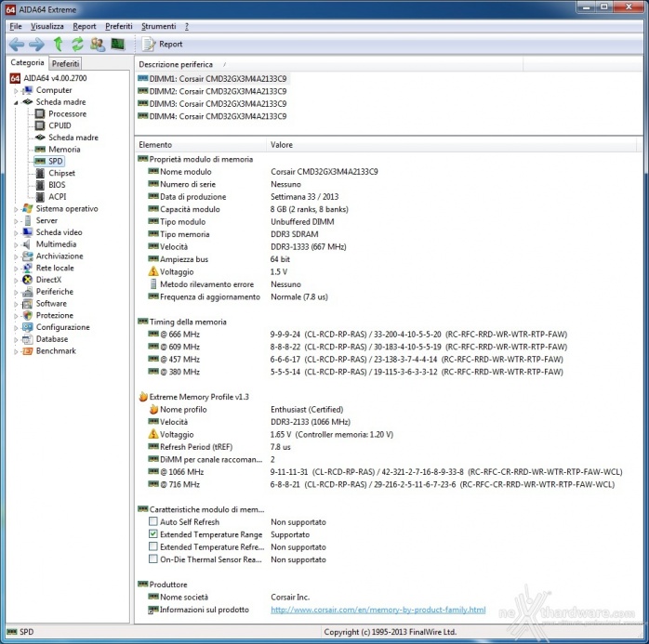The image size is (649, 644).
Task: Select DIMM3: Corsair CMD32GX3M4A2133C9
Action: click(218, 104)
